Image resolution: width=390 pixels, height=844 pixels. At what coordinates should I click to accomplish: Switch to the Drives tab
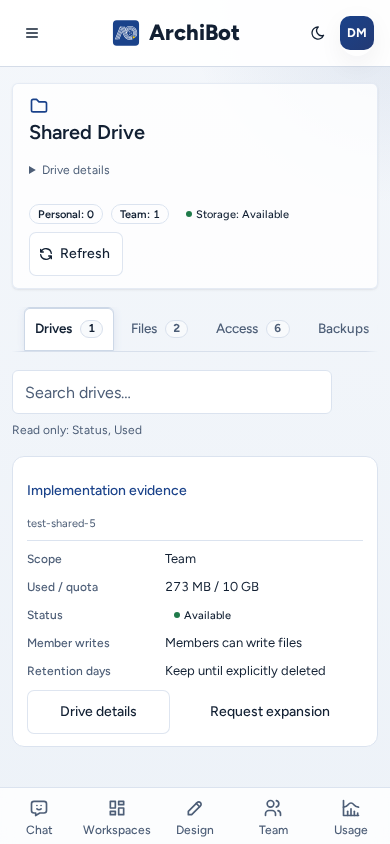pos(69,329)
